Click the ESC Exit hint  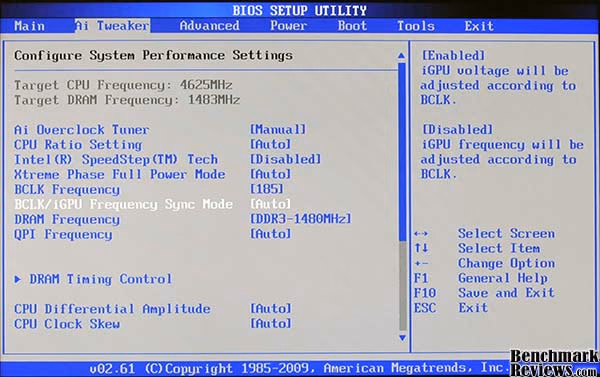[451, 308]
